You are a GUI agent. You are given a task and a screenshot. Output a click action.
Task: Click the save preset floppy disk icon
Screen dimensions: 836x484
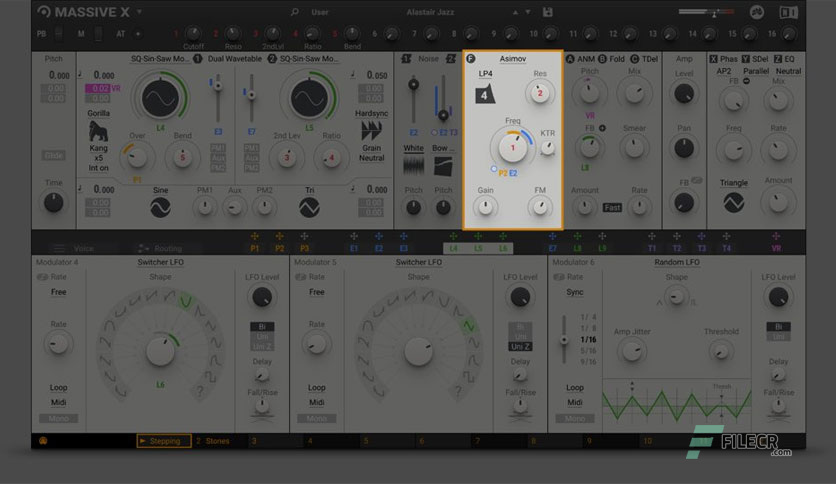click(548, 12)
